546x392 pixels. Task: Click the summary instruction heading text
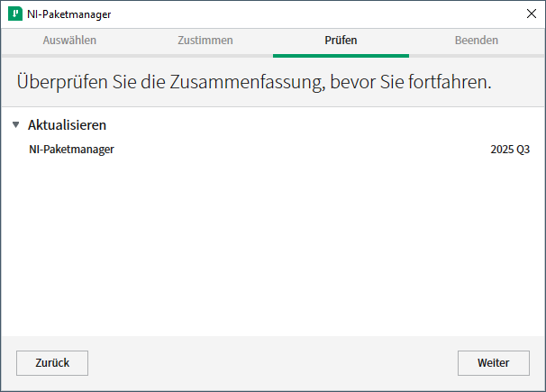[x=253, y=81]
